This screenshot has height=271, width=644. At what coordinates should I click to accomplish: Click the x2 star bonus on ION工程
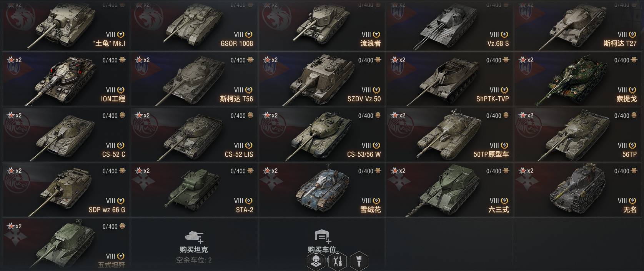tap(15, 60)
